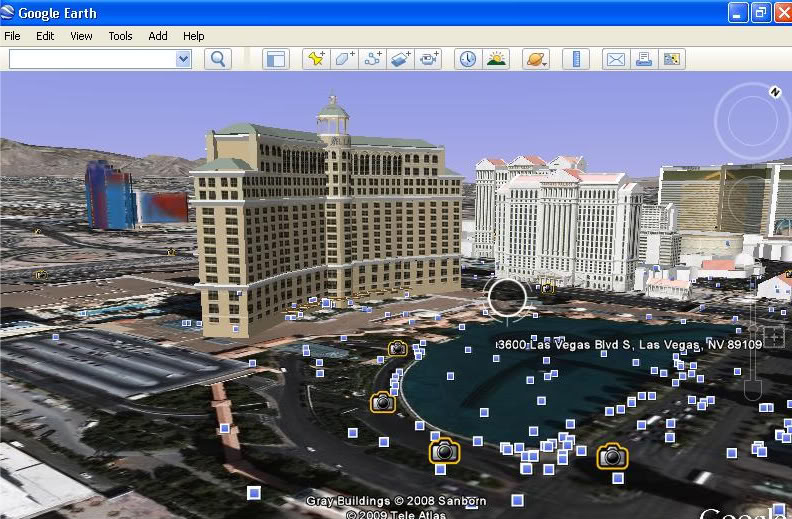Add a polygon with the toolbar
Image resolution: width=792 pixels, height=519 pixels.
point(345,59)
